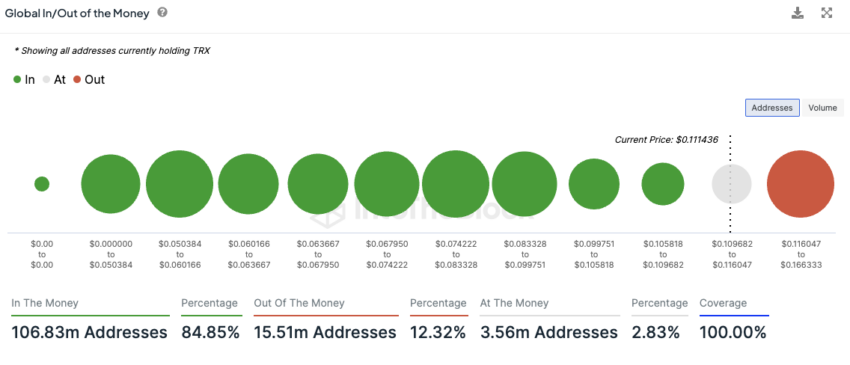
Task: Click the download chart icon
Action: (797, 13)
